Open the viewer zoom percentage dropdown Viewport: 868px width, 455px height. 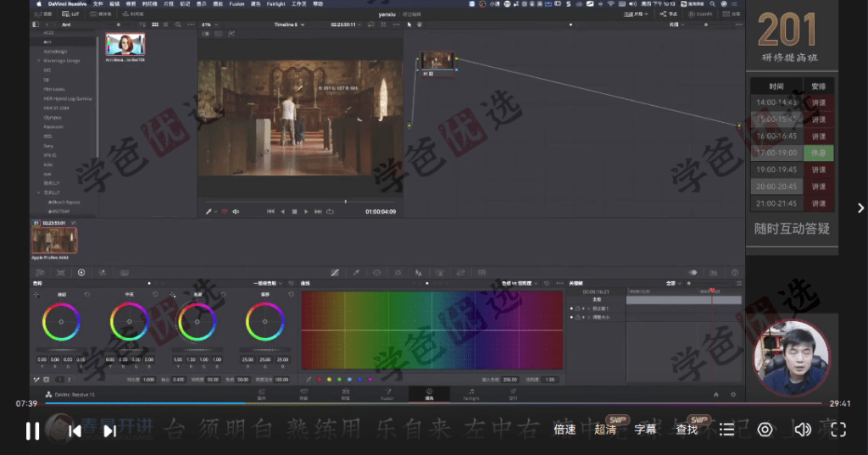[210, 25]
